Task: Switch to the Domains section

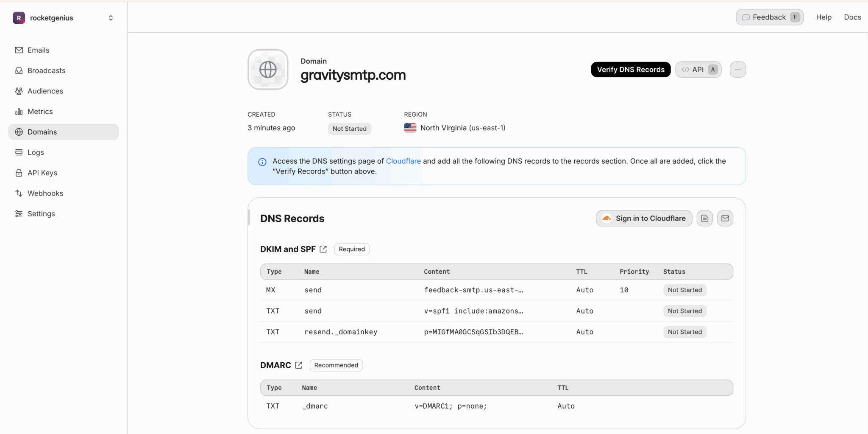Action: [x=42, y=132]
